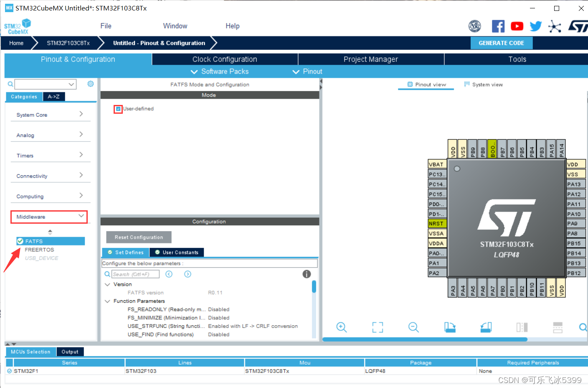
Task: Toggle the User-defined checkbox
Action: point(118,109)
